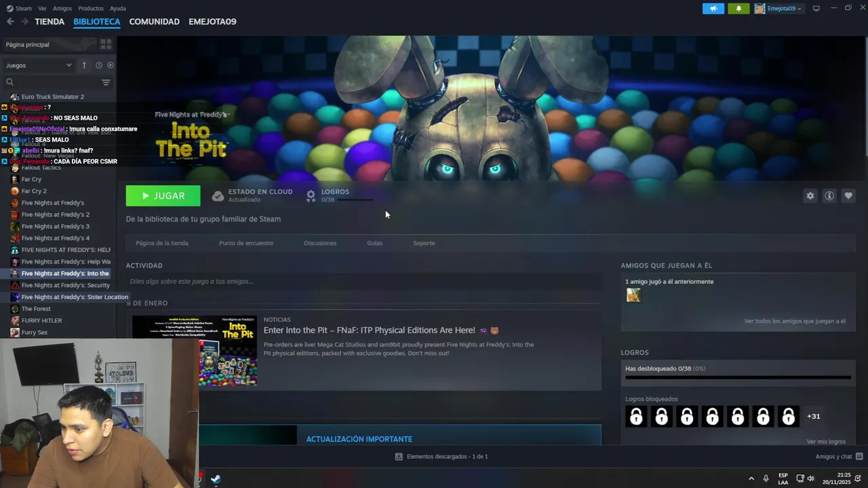Screen dimensions: 868x488
Task: Show recent activity clock filter
Action: point(99,65)
